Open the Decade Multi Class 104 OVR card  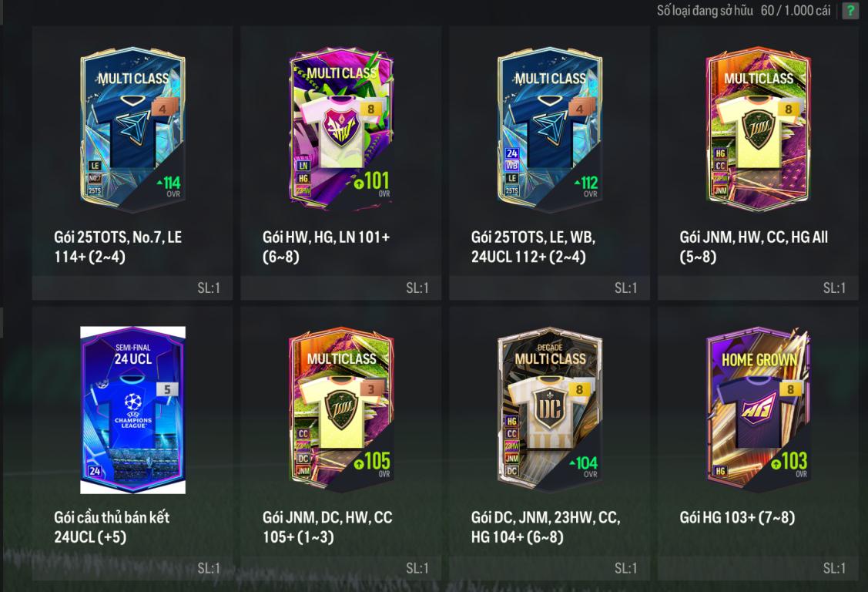550,410
